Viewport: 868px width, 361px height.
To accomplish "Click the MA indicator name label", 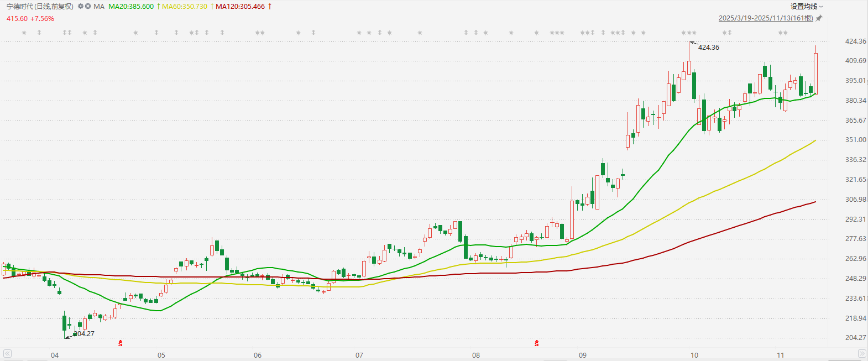I will [x=99, y=7].
